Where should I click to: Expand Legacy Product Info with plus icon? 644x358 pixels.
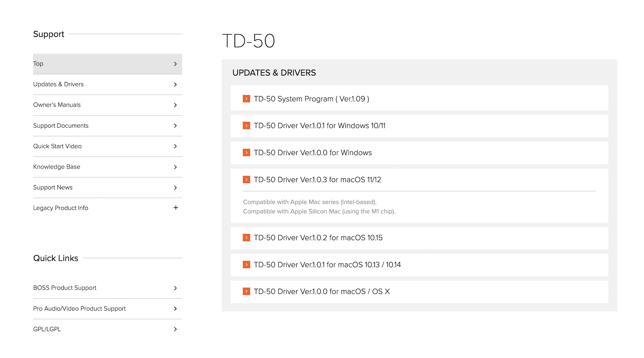175,208
